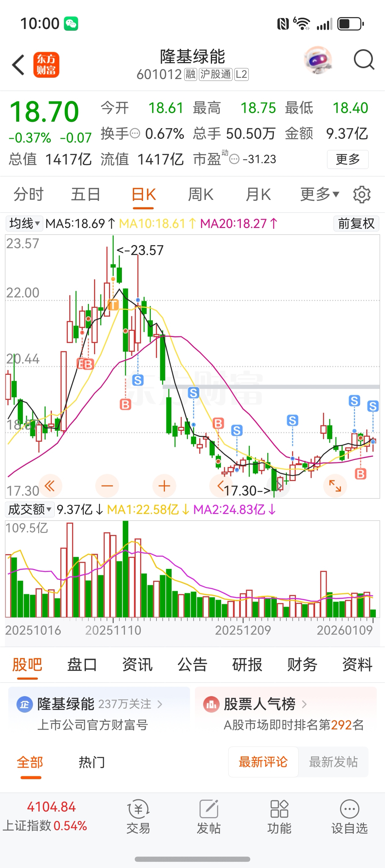Select the 热门 posts filter

(x=92, y=762)
